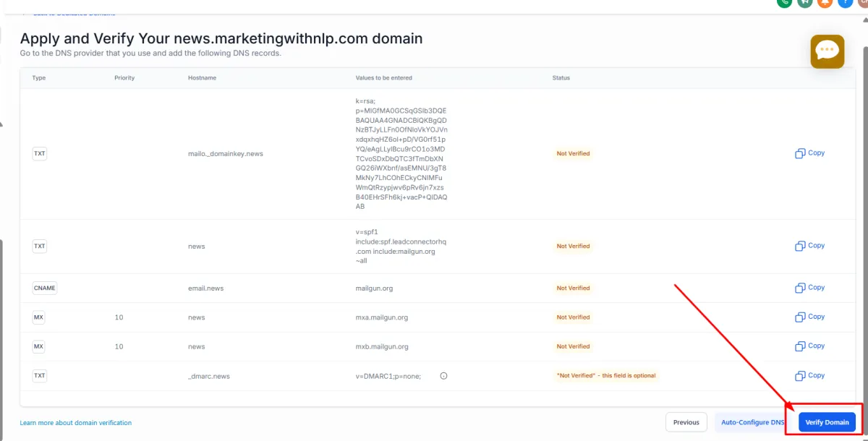
Task: Copy the mxb.mailgun.org MX record
Action: [x=809, y=346]
